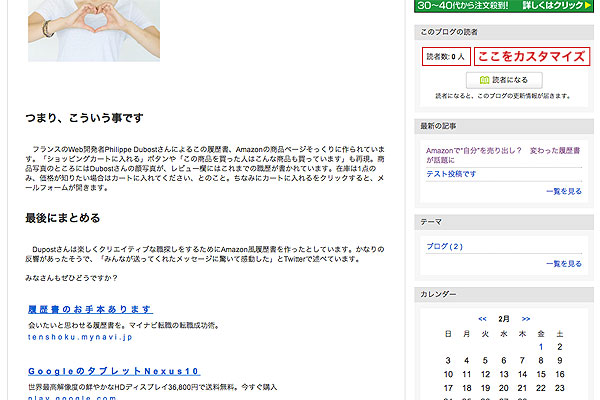
Task: Open the 履歴書のお手本あります ad link
Action: [x=91, y=309]
